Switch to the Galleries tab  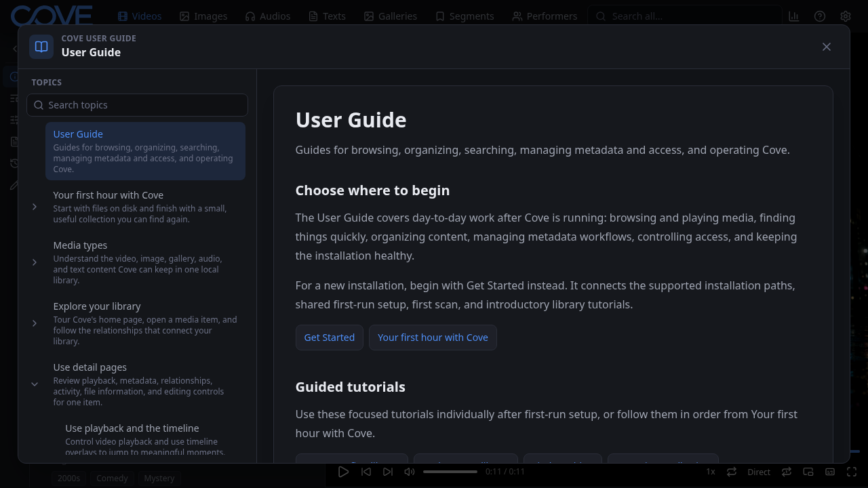[391, 16]
